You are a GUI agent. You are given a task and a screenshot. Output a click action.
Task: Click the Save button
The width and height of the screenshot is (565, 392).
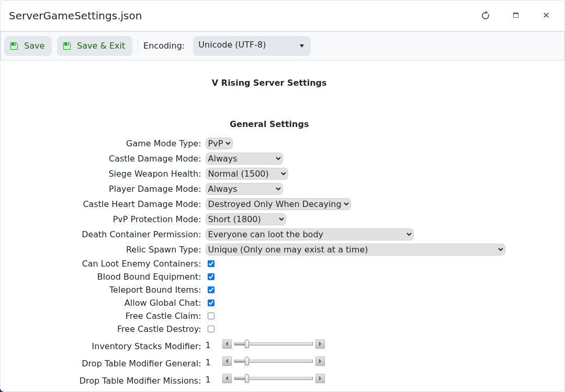click(28, 45)
